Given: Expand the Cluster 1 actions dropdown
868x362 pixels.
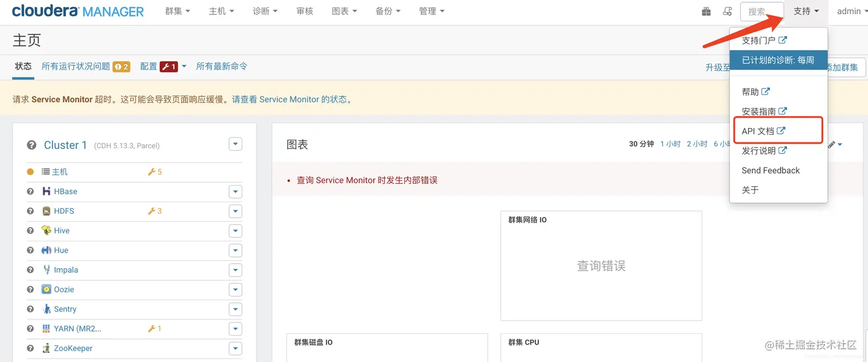Looking at the screenshot, I should pos(235,144).
